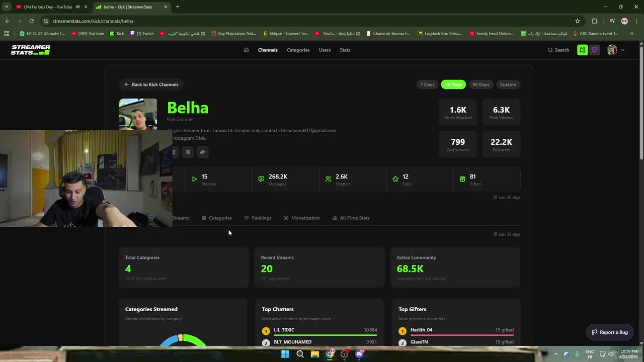644x362 pixels.
Task: Open File Explorer from taskbar
Action: (x=314, y=354)
